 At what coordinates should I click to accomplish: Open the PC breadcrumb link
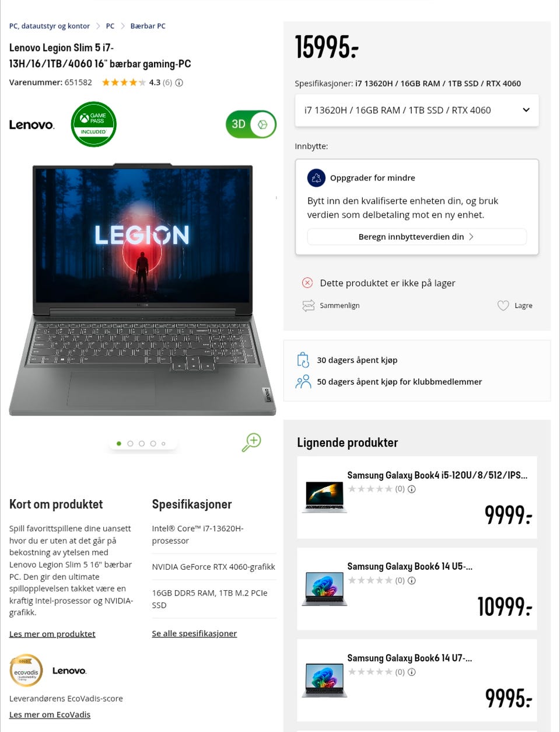point(110,26)
